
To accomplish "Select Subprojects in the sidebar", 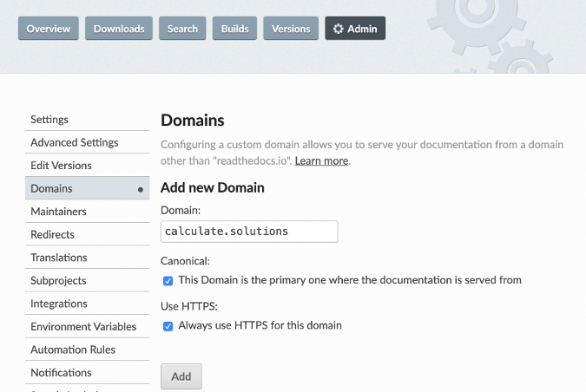I will [87, 280].
